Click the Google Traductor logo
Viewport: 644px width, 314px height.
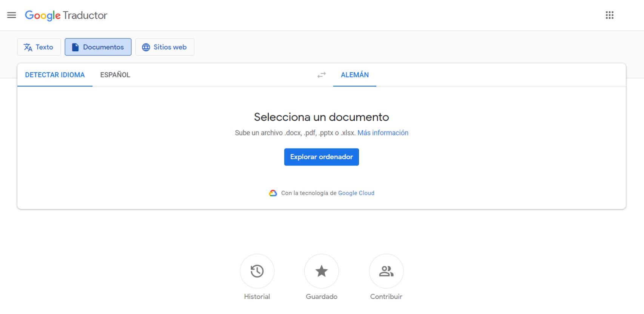point(66,15)
